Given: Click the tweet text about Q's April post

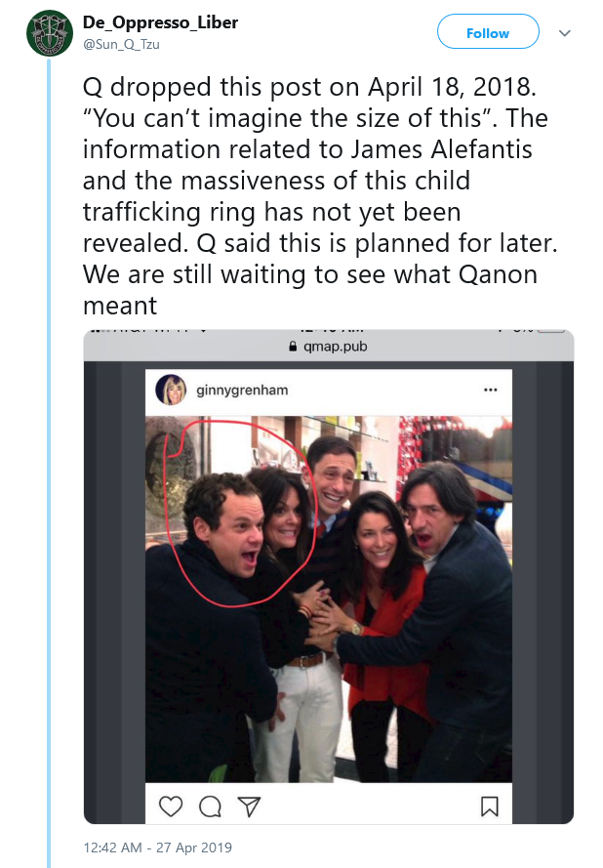Looking at the screenshot, I should point(320,195).
